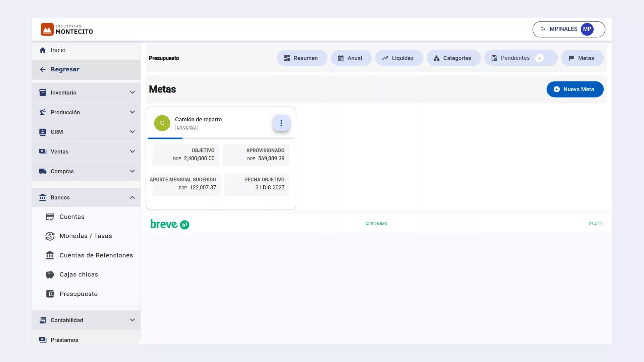The image size is (644, 362).
Task: Switch to the Anual tab
Action: 351,58
